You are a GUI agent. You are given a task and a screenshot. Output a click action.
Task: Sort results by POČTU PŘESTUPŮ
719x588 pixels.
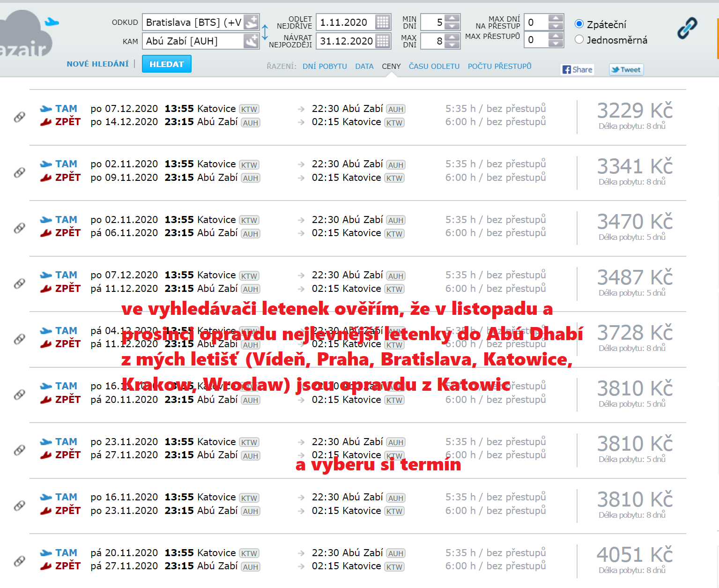tap(499, 67)
